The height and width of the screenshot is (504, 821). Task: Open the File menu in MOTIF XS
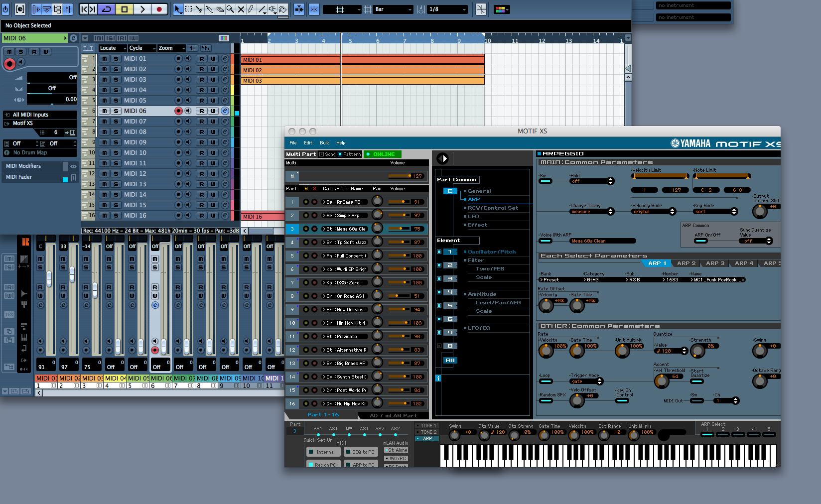pos(293,143)
